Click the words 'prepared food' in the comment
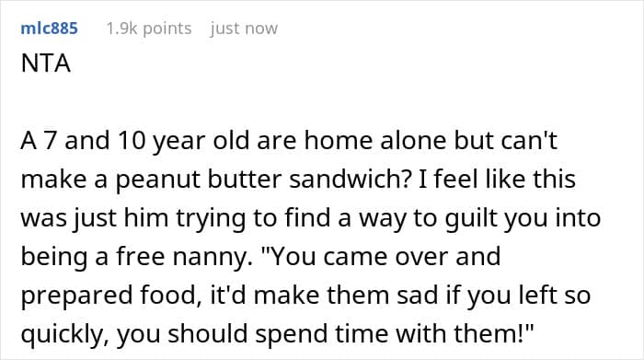 pyautogui.click(x=108, y=296)
